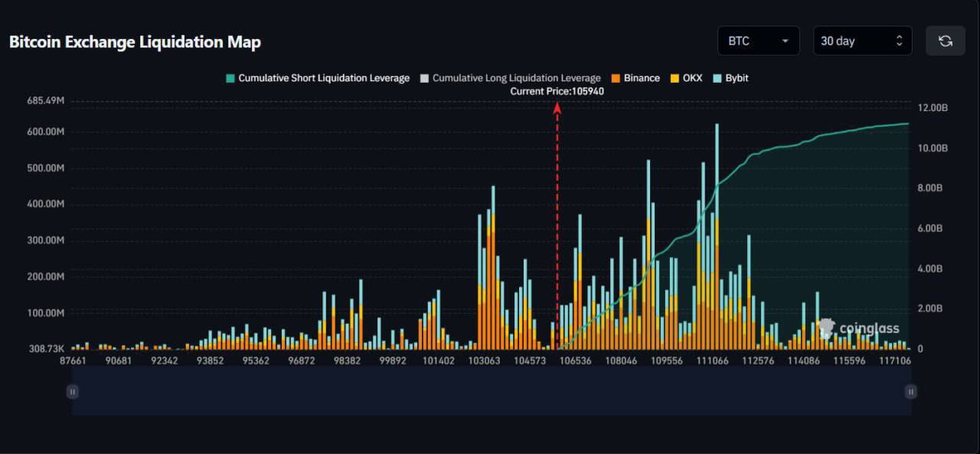
Task: Click the refresh icon button
Action: [945, 41]
